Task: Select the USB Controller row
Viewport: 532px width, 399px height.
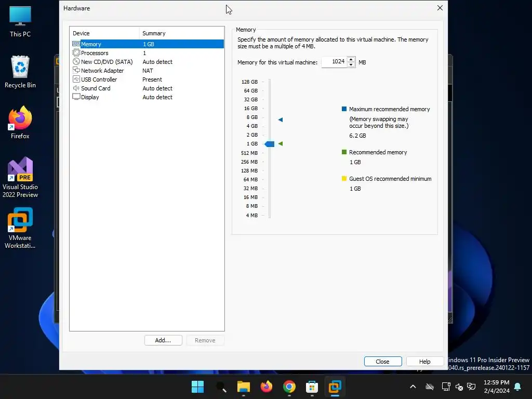Action: pyautogui.click(x=148, y=79)
